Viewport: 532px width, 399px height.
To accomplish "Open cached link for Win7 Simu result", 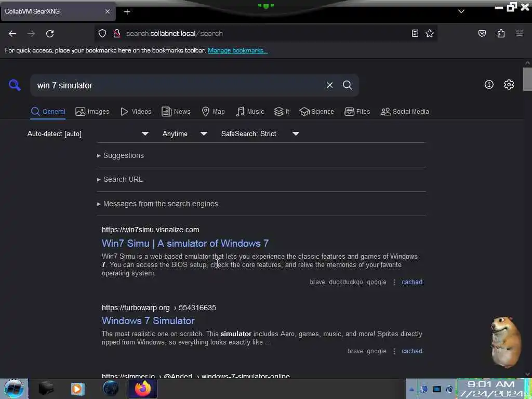I will click(412, 282).
